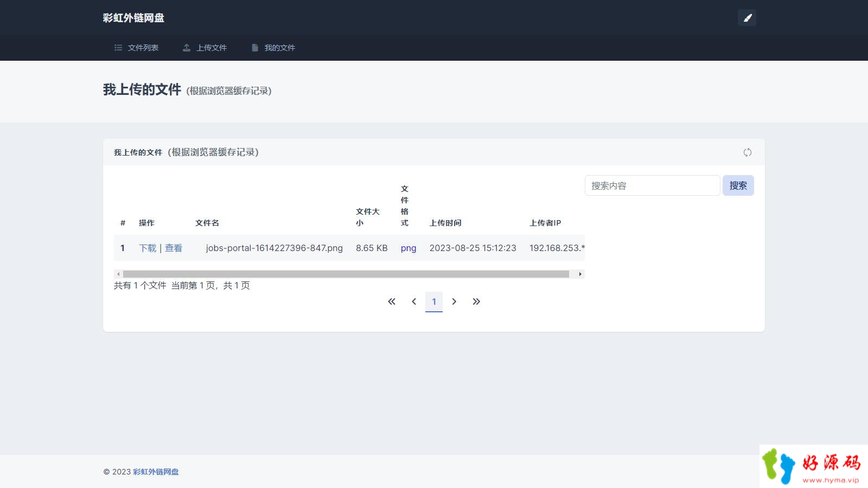
Task: Click the 8.65 KB file size cell
Action: pos(372,248)
